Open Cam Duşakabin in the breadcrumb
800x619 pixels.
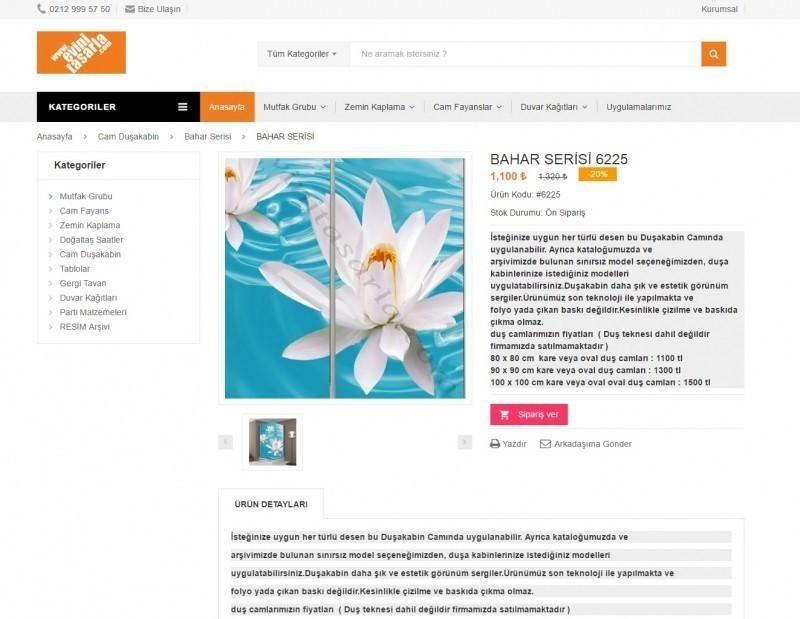(x=128, y=137)
